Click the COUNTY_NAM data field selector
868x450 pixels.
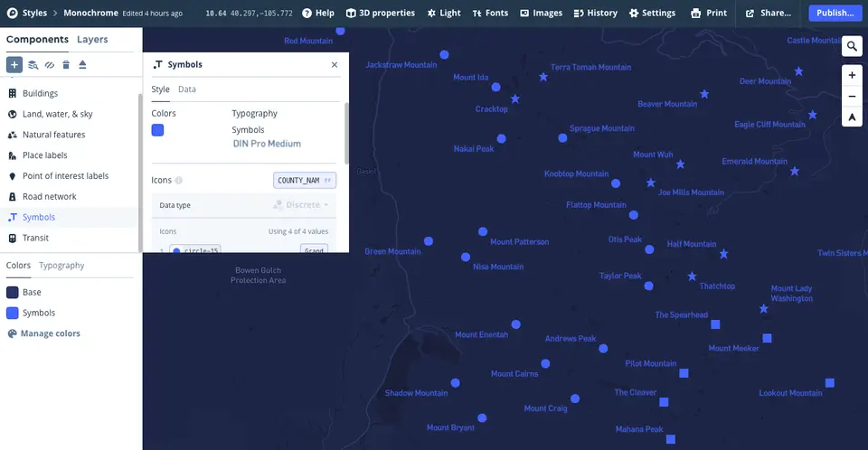click(x=304, y=181)
